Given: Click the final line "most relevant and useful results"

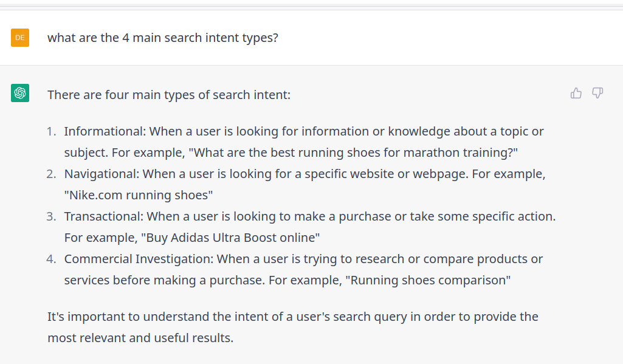Looking at the screenshot, I should pos(140,338).
